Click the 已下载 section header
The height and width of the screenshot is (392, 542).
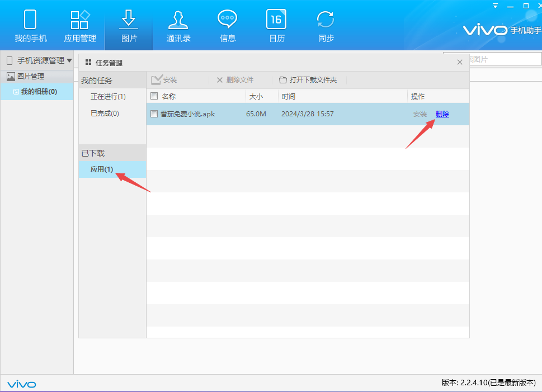click(112, 153)
